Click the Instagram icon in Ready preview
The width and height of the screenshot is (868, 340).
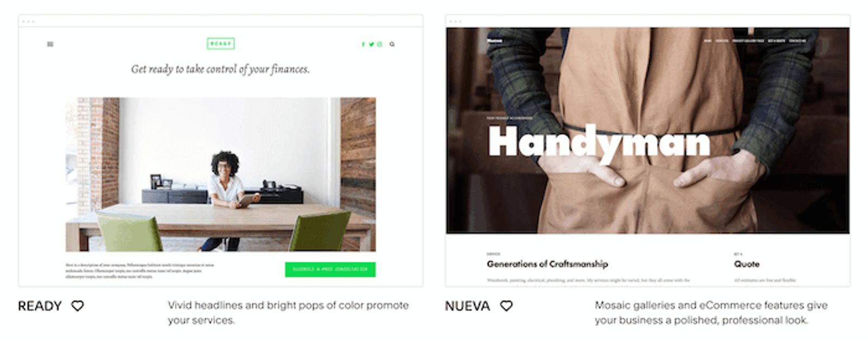click(x=380, y=45)
